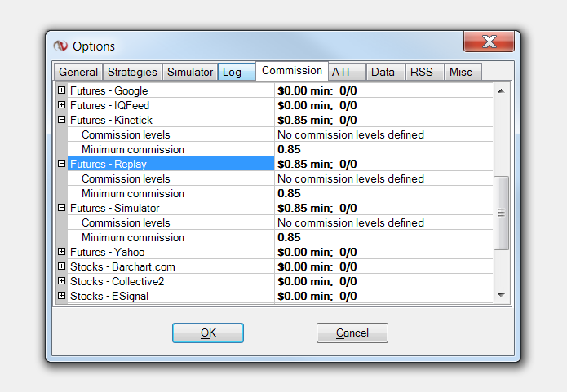
Task: Click Commission levels under Futures - Simulator
Action: [x=126, y=223]
